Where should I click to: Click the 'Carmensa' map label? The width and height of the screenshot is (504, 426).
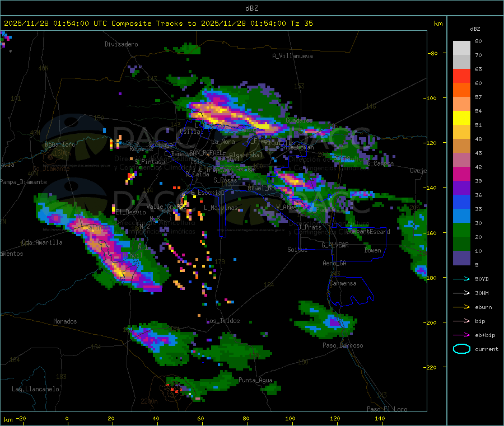(x=343, y=283)
